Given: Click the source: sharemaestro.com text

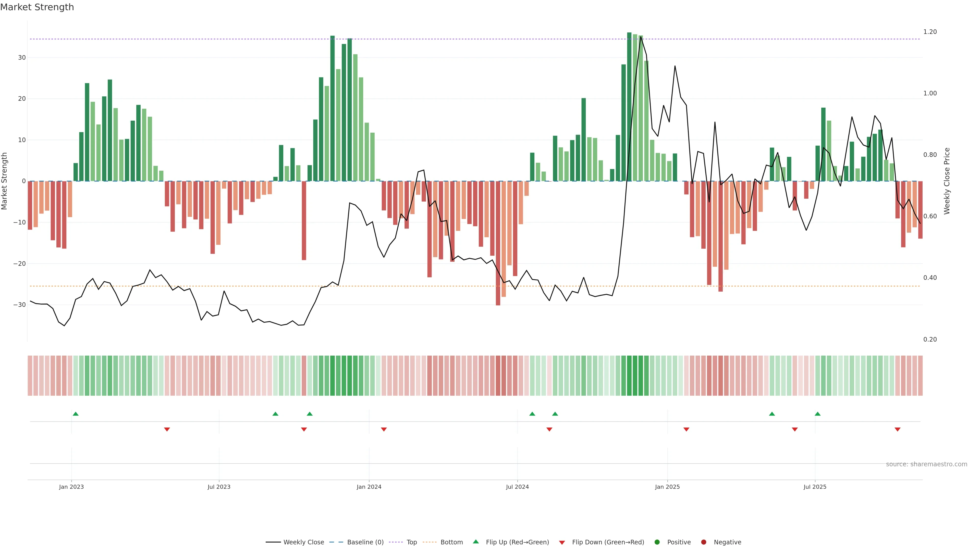Looking at the screenshot, I should click(x=926, y=464).
